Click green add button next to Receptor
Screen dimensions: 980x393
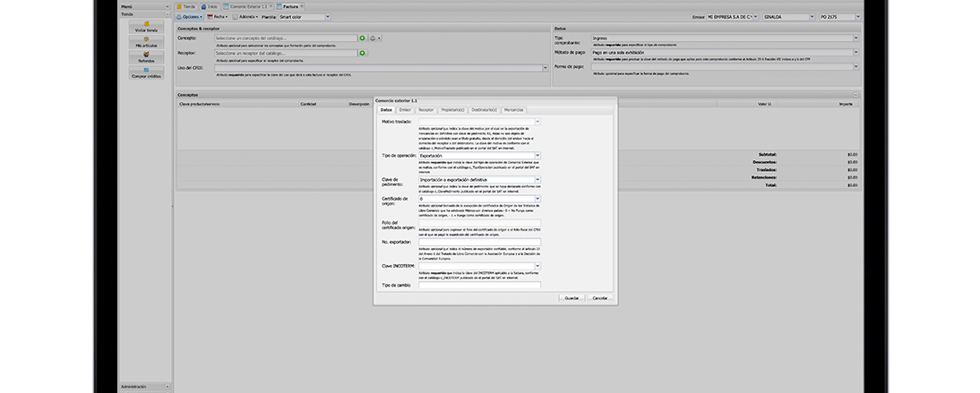[363, 54]
